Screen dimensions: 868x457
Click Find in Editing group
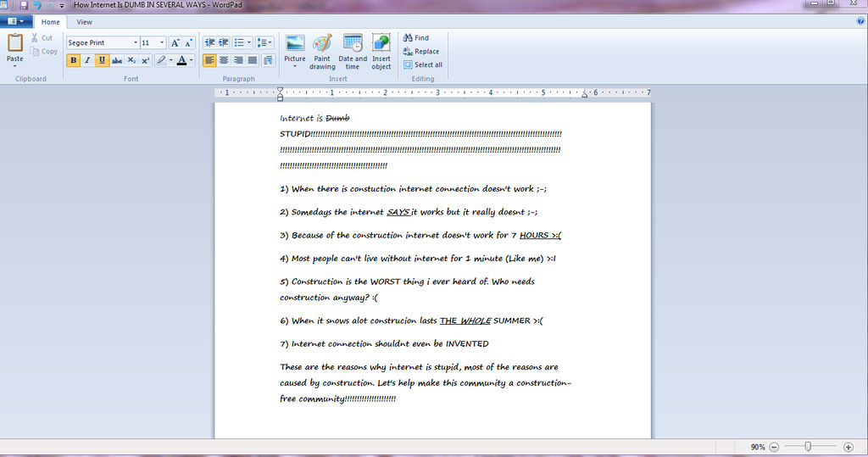(x=416, y=37)
